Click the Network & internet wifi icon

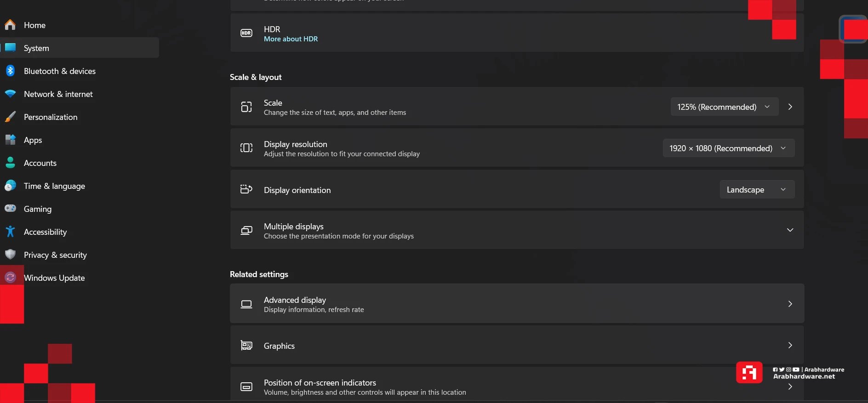tap(10, 94)
